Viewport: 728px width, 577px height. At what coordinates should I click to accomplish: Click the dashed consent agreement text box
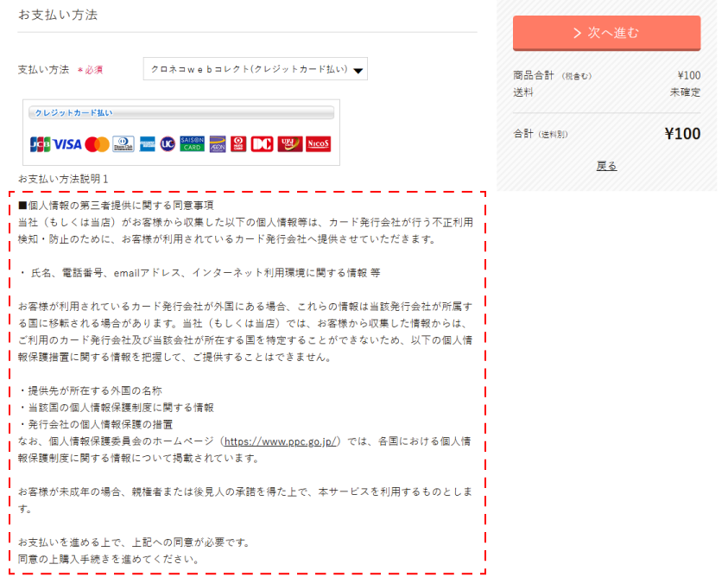tap(246, 380)
